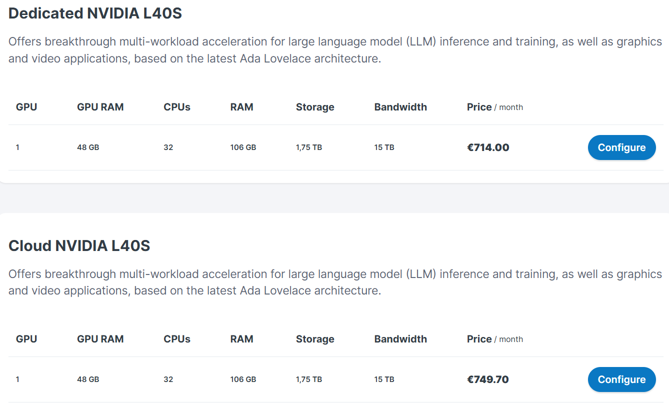Click the Storage header in Dedicated table
Viewport: 669px width, 410px height.
(315, 107)
